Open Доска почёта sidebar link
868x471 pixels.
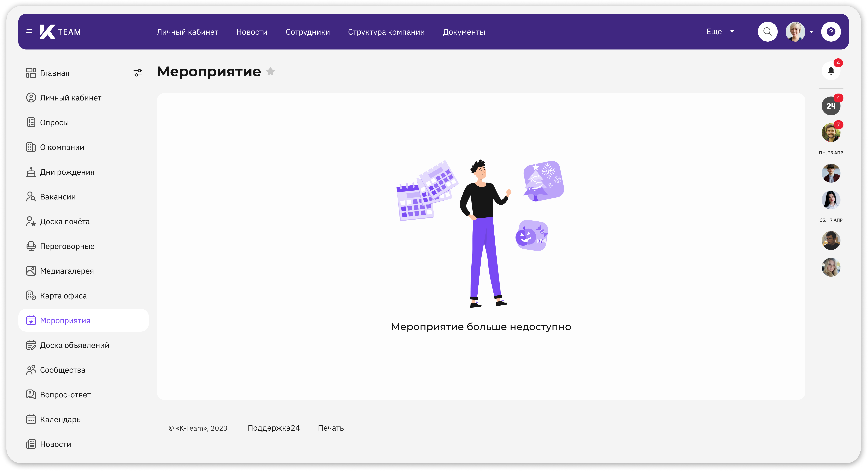[65, 222]
